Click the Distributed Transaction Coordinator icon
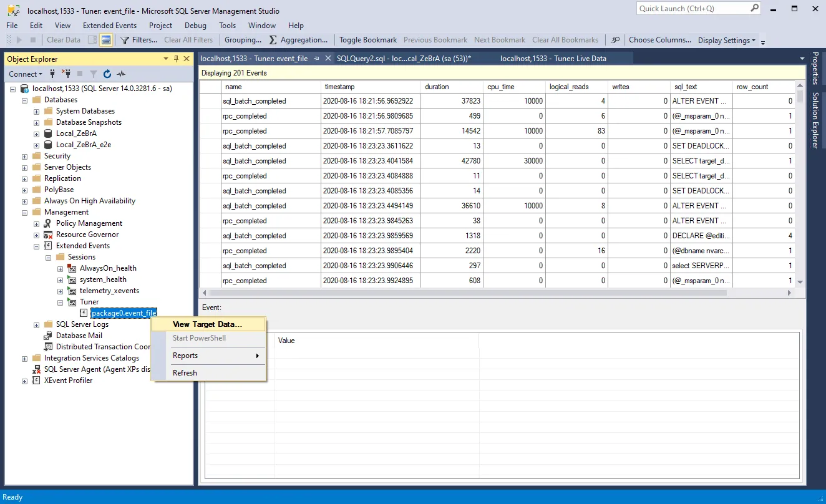The image size is (826, 504). click(x=49, y=347)
